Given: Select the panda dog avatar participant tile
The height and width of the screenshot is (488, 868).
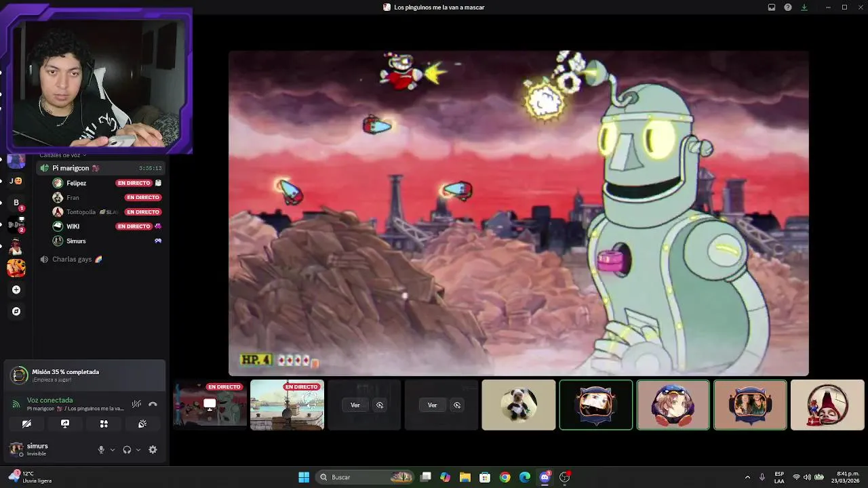Looking at the screenshot, I should (x=519, y=405).
